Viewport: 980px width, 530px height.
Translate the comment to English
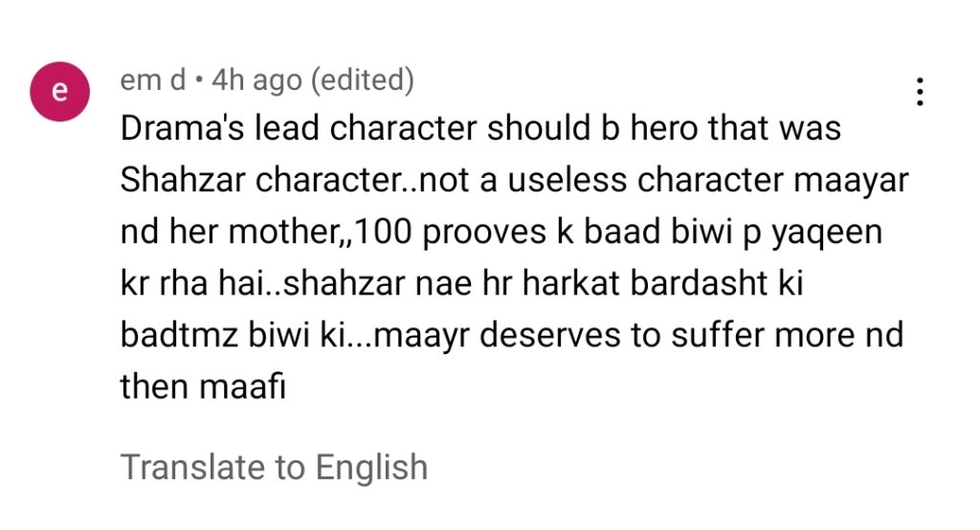click(274, 467)
